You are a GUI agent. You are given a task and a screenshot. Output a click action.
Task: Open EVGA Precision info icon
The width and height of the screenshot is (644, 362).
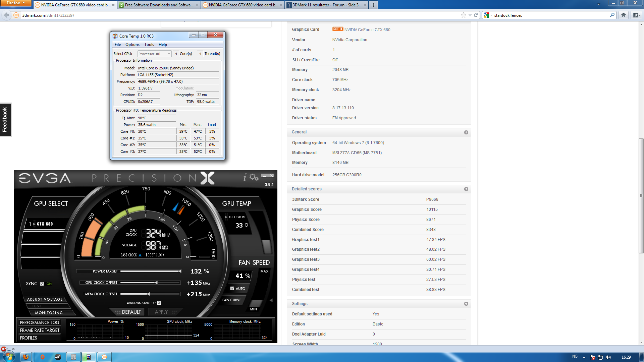coord(245,177)
